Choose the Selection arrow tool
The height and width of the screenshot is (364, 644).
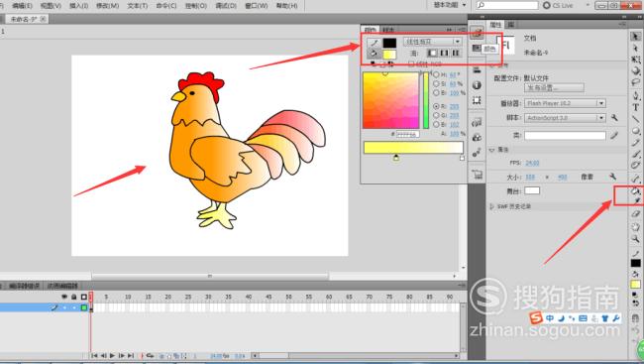[635, 37]
